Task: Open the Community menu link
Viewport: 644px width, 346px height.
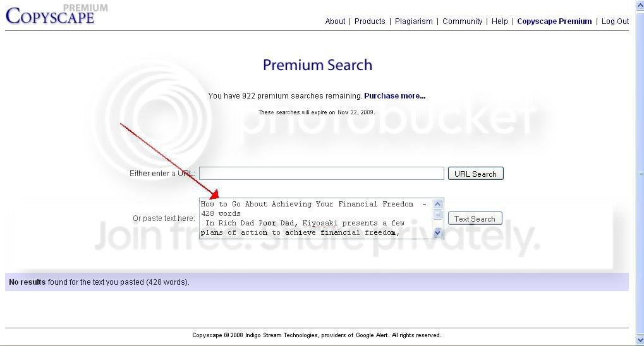Action: click(x=462, y=21)
